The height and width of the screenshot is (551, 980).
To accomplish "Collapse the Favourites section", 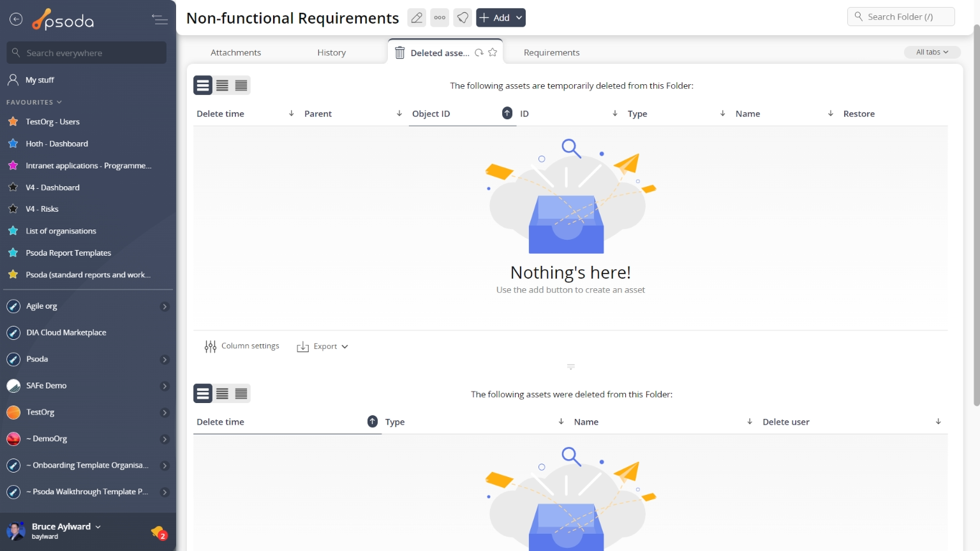I will [x=34, y=102].
